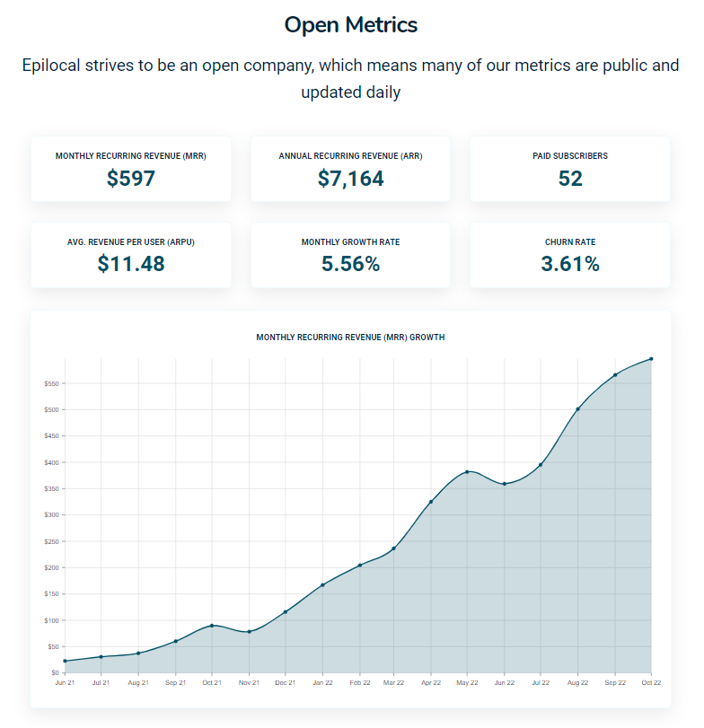Click the Jun 21 x-axis label

[65, 682]
